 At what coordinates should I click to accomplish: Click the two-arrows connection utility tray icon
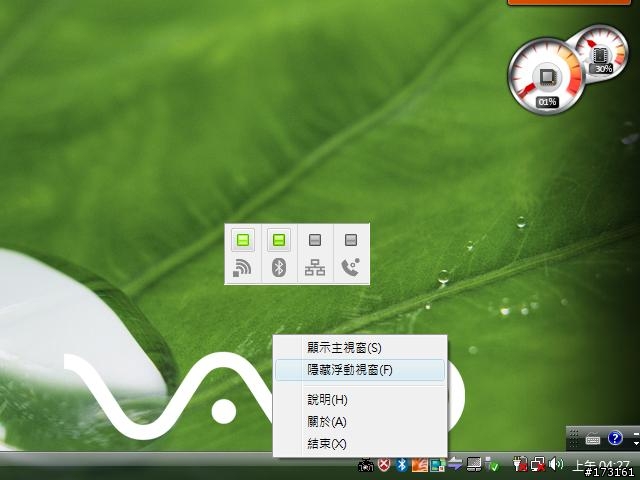point(455,464)
